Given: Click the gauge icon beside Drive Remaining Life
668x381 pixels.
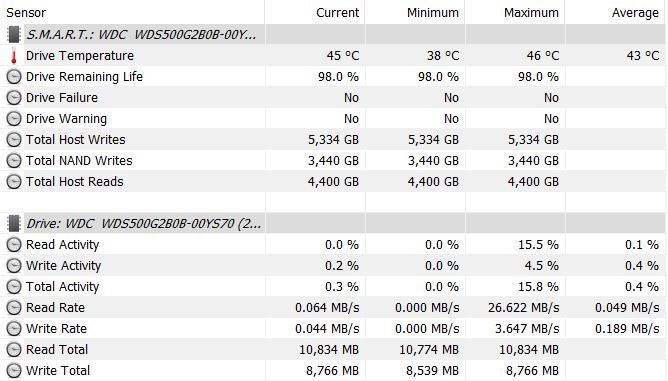Looking at the screenshot, I should pos(14,77).
